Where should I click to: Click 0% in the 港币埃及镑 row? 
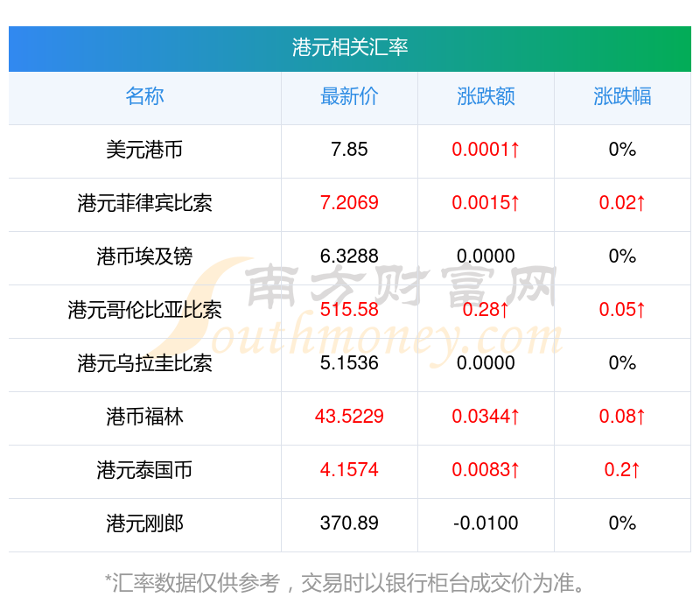[622, 256]
